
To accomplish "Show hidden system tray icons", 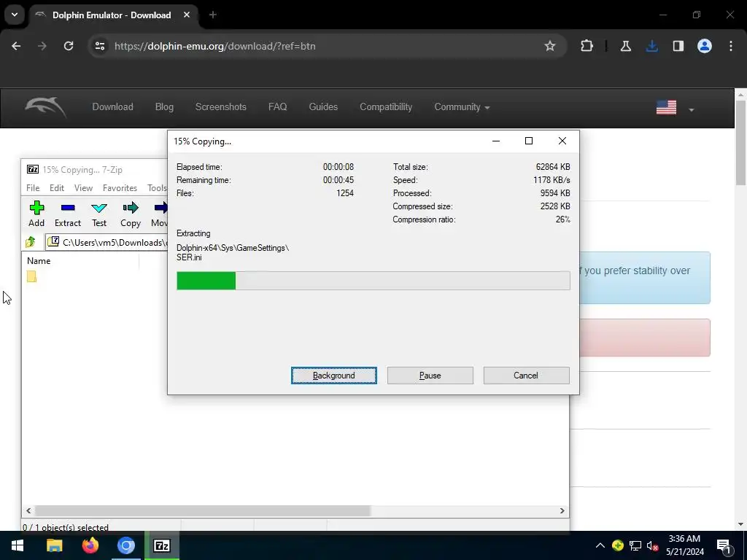I will (600, 545).
